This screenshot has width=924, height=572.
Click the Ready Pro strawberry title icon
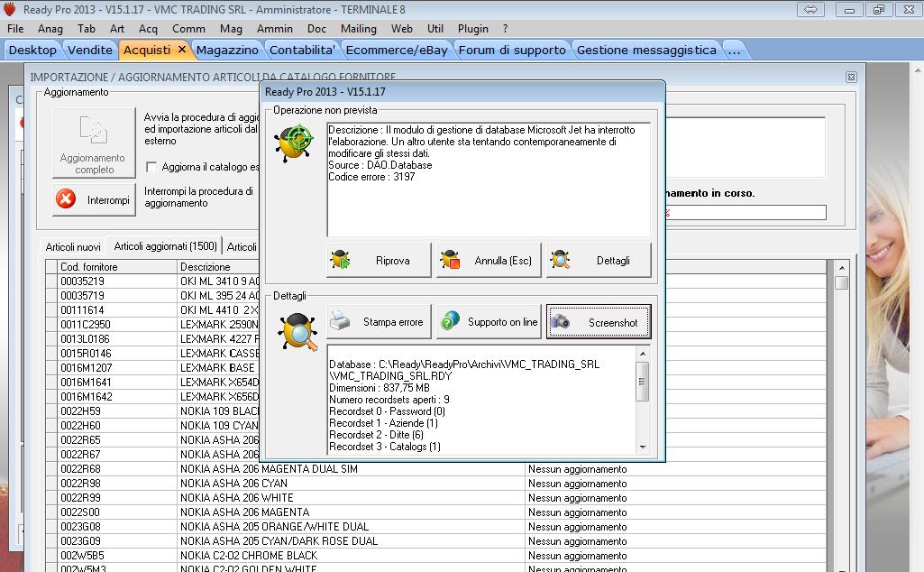coord(9,9)
